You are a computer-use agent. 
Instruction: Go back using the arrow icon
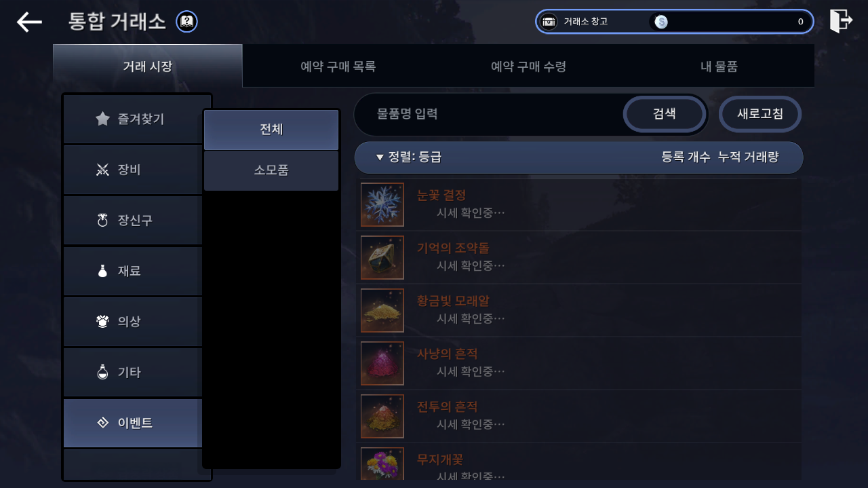point(29,22)
